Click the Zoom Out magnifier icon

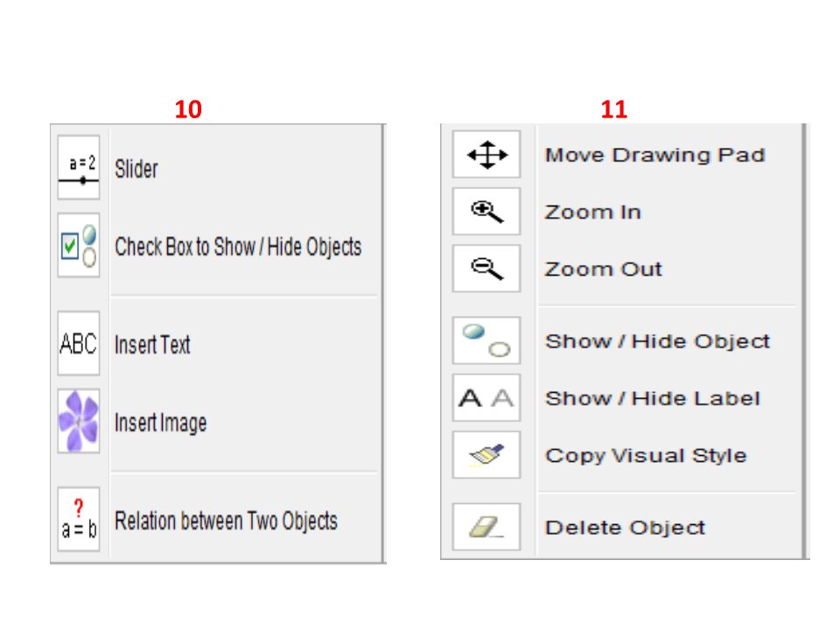pyautogui.click(x=486, y=269)
